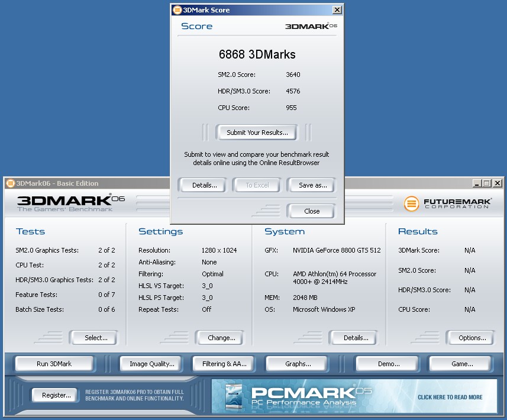Viewport: 507px width, 420px height.
Task: Click the 3DMark06 logo in main window
Action: [x=71, y=202]
